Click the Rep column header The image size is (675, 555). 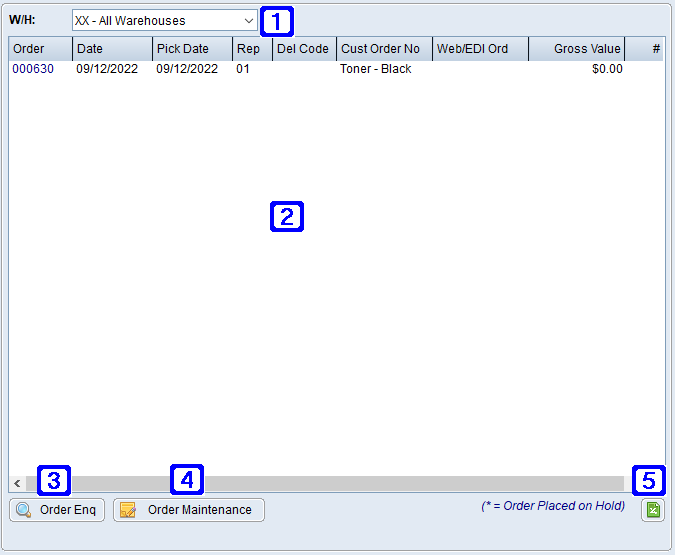251,49
